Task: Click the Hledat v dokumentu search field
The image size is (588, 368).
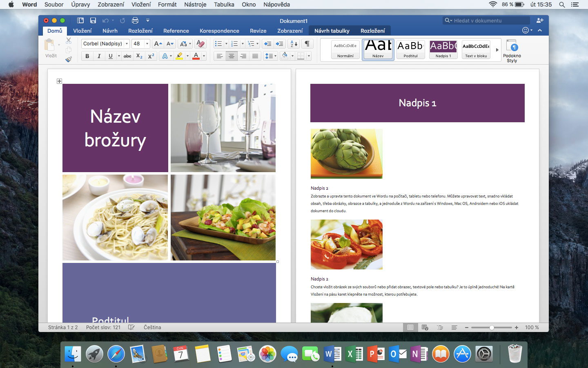Action: 486,20
